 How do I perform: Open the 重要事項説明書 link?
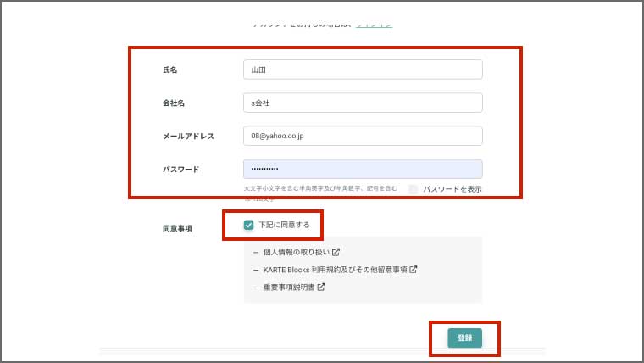click(289, 287)
